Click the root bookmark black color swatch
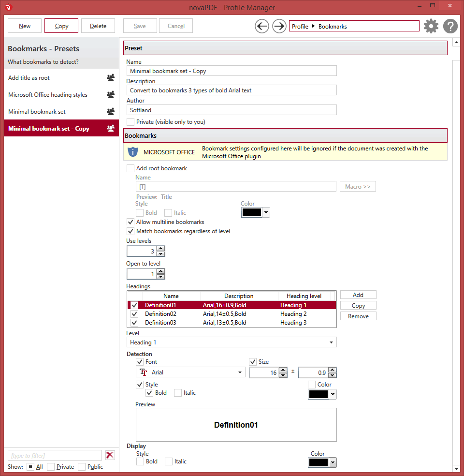The image size is (464, 476). [252, 212]
